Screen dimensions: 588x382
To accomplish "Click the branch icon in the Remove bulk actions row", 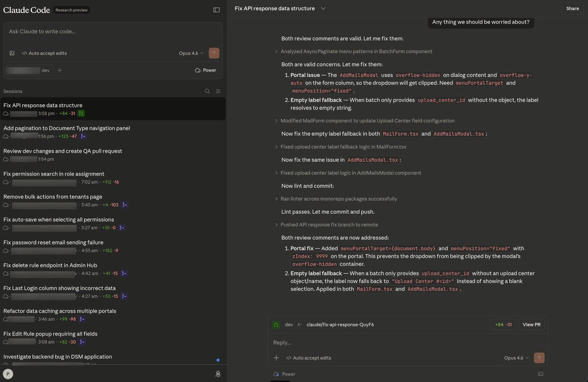I will pyautogui.click(x=125, y=204).
